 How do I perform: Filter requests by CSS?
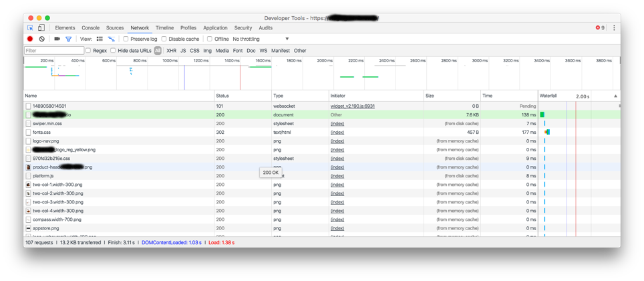pos(194,51)
